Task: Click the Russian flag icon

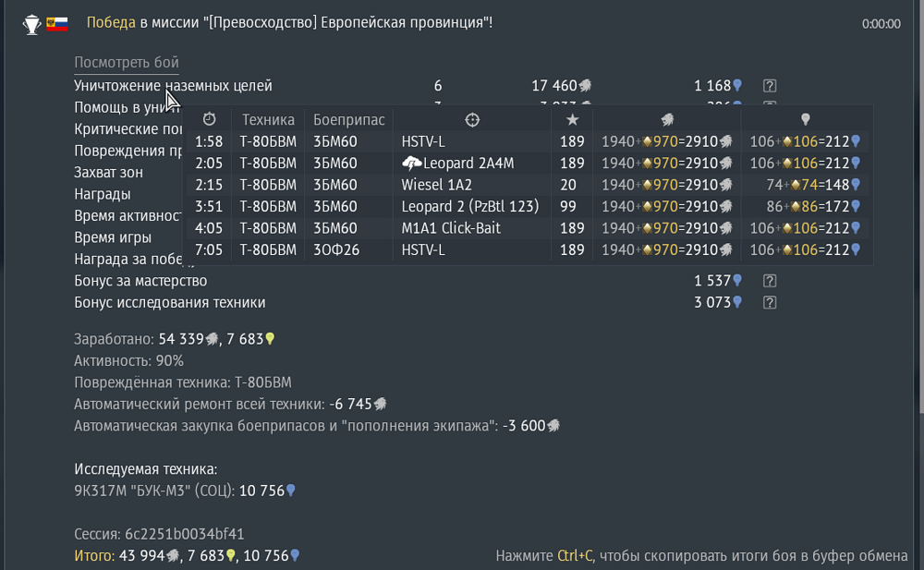Action: tap(57, 24)
